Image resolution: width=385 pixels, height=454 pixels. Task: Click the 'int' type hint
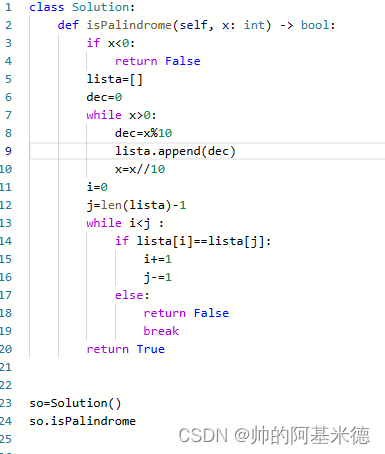pyautogui.click(x=255, y=25)
